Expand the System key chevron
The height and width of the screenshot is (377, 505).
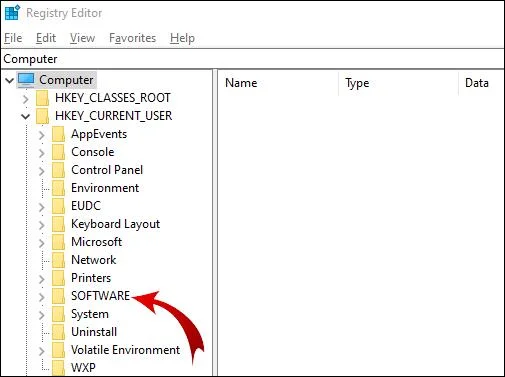42,315
